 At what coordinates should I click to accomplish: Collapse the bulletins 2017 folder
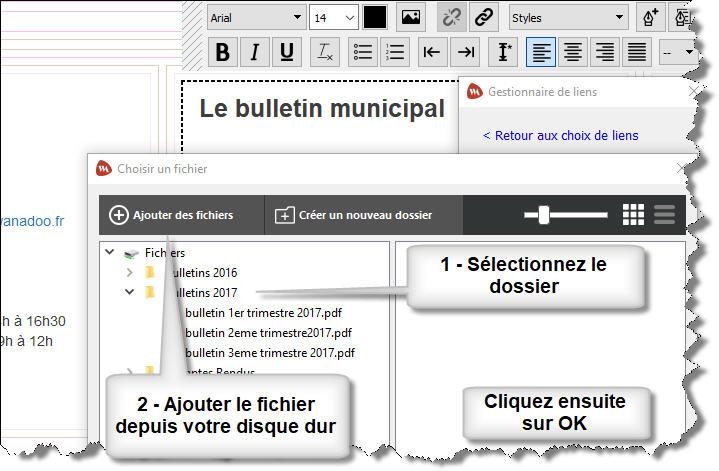(129, 293)
